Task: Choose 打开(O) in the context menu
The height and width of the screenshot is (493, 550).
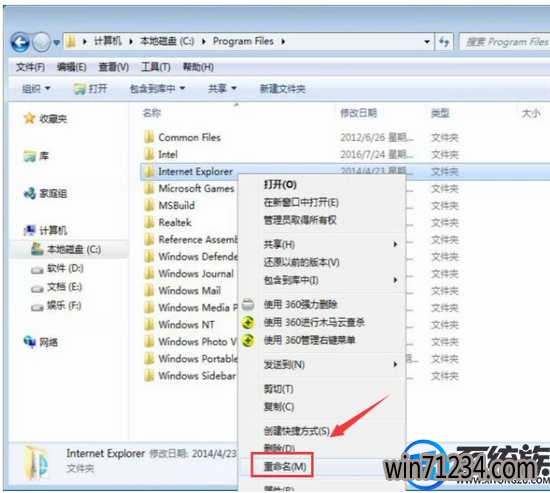Action: 280,185
